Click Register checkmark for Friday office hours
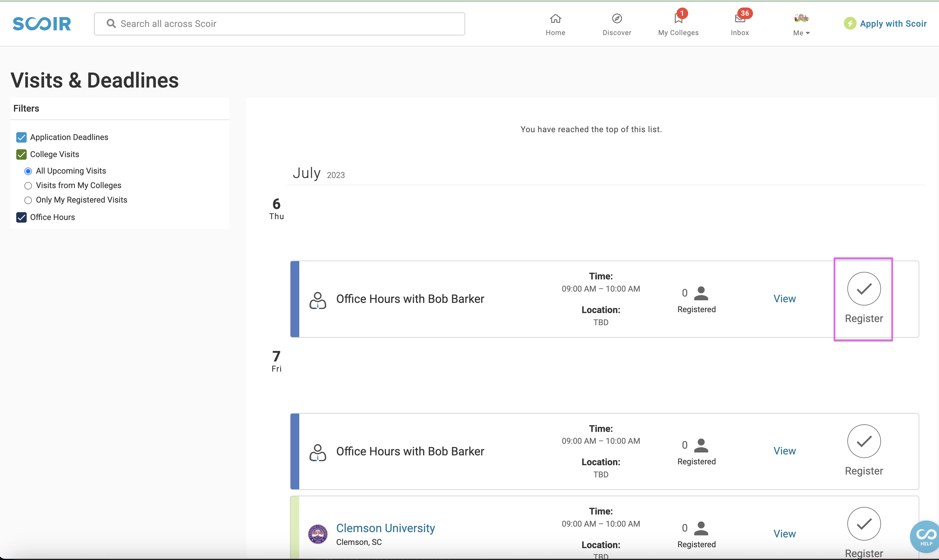This screenshot has height=560, width=939. click(864, 441)
